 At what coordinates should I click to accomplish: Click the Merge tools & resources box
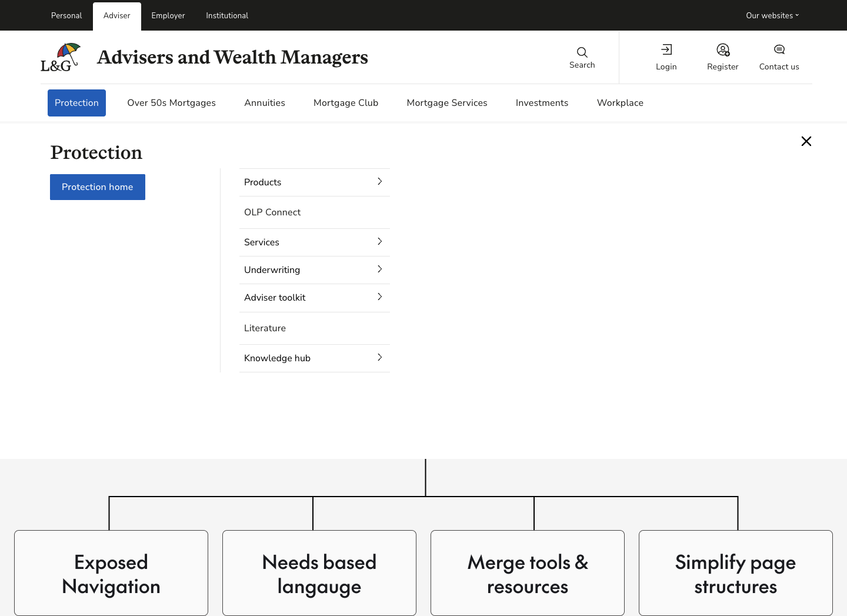[x=528, y=573]
